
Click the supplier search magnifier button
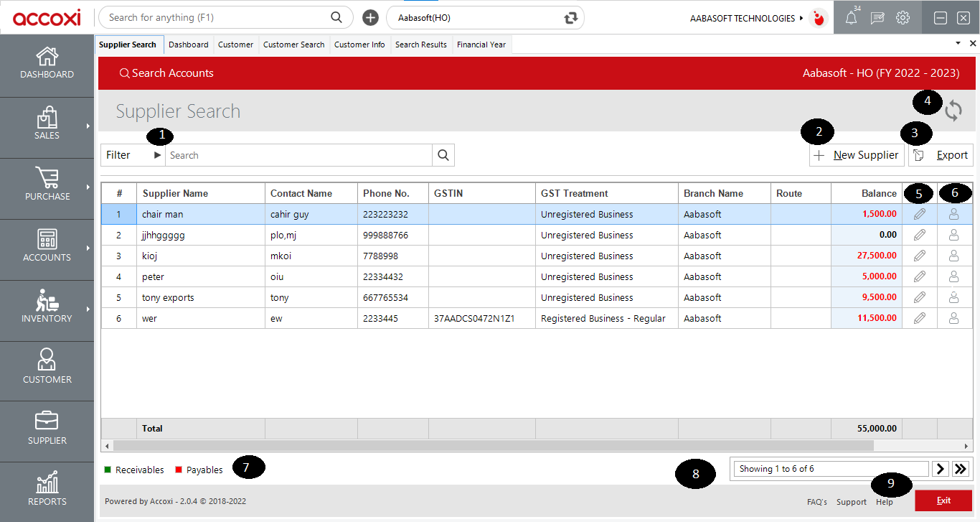[443, 155]
